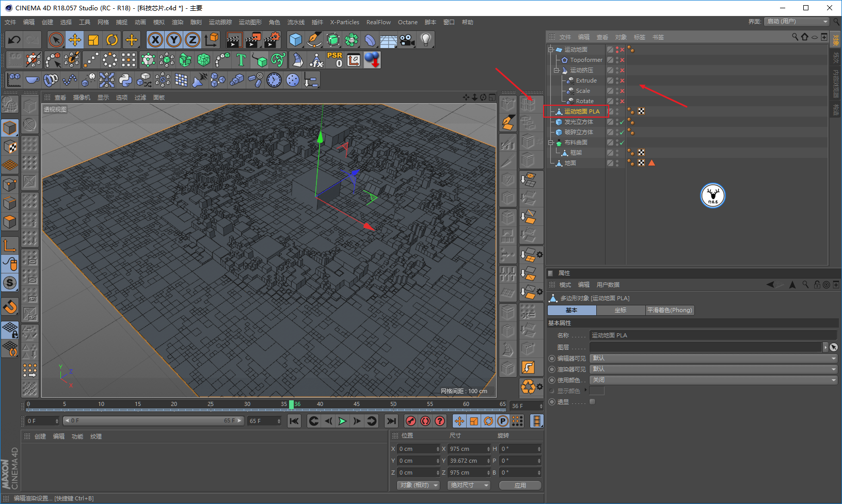Image resolution: width=842 pixels, height=504 pixels.
Task: Disable the 破碎立方体 object green check
Action: [x=622, y=132]
